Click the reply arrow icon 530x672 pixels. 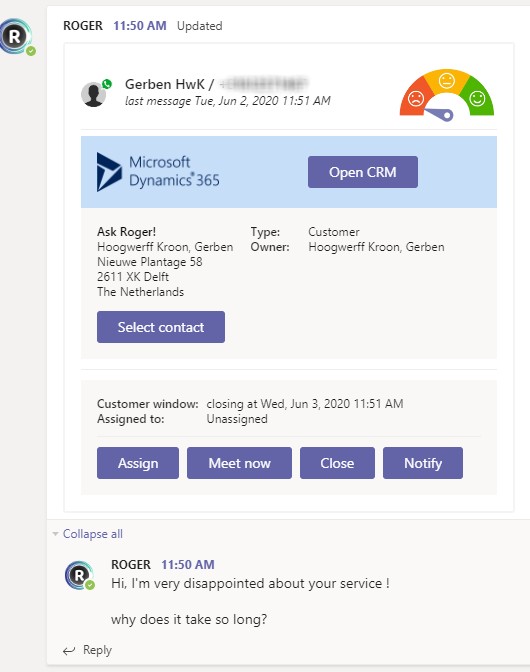pos(69,651)
